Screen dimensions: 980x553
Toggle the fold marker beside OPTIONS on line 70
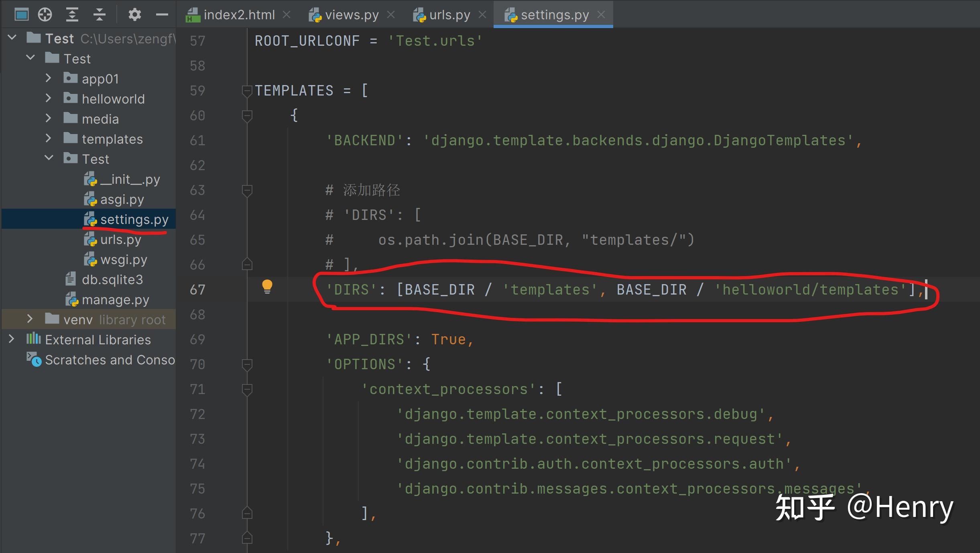coord(247,365)
